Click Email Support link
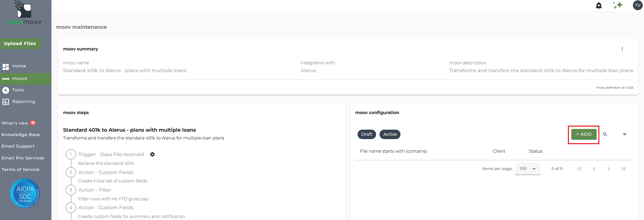Screen dimensions: 644x220 click(18, 146)
